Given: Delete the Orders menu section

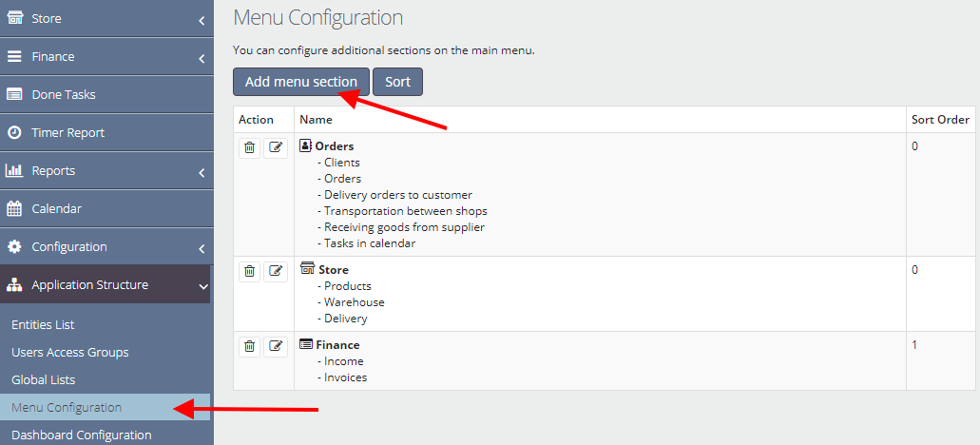Looking at the screenshot, I should (249, 147).
